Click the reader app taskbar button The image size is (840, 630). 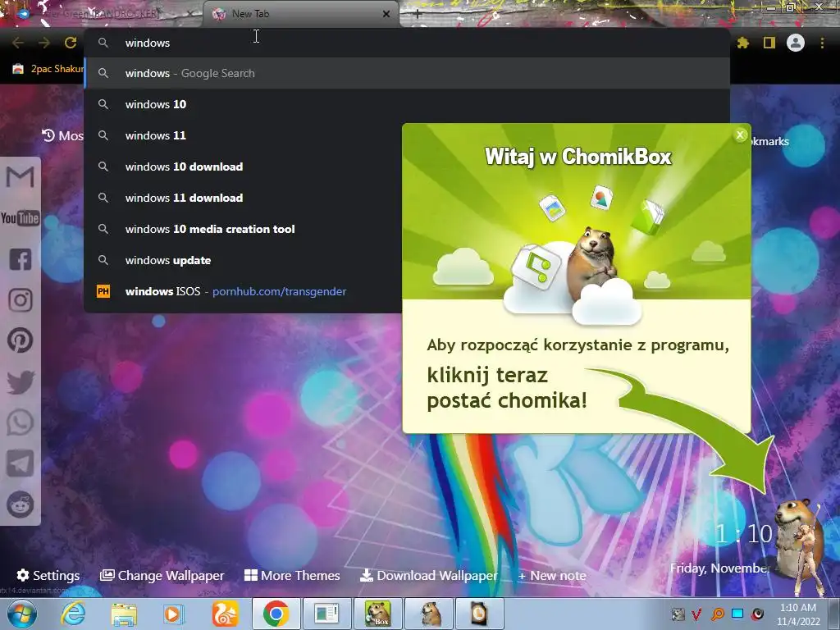(x=326, y=614)
